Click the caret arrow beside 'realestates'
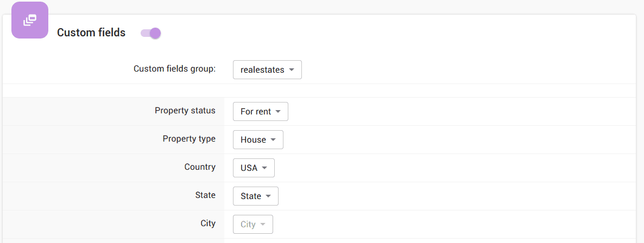 coord(292,70)
